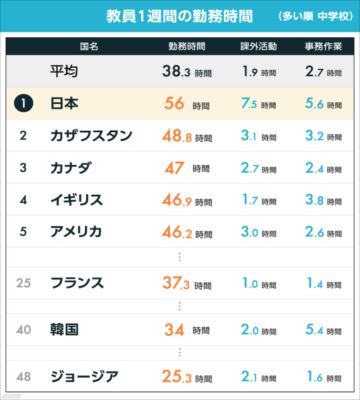This screenshot has height=400, width=360.
Task: Click the rank 1 circle badge
Action: [x=23, y=103]
